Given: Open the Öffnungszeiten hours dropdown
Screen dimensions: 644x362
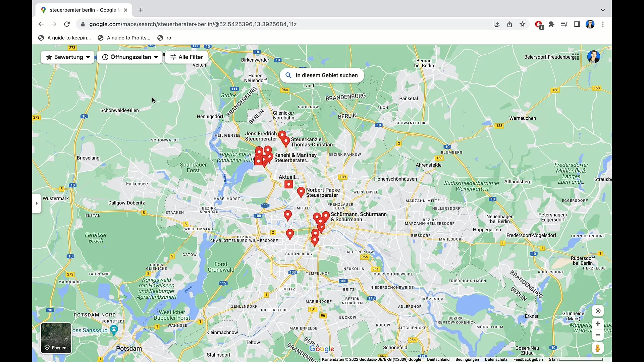Looking at the screenshot, I should point(130,57).
